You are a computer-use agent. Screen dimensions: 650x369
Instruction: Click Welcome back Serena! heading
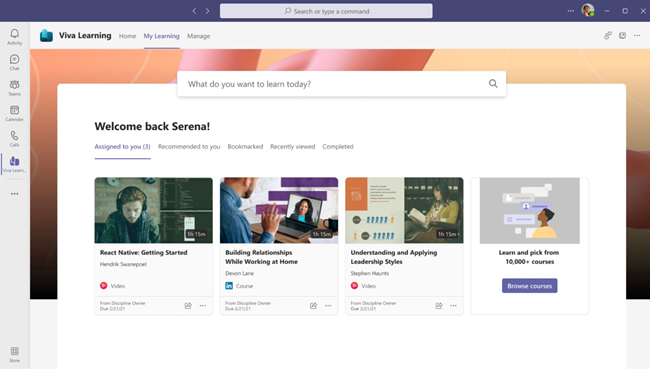click(152, 126)
